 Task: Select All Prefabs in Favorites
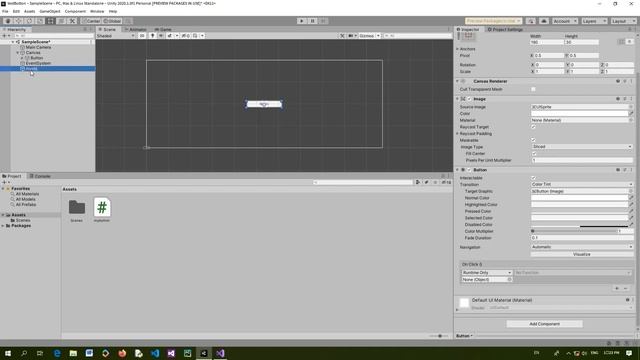click(26, 204)
